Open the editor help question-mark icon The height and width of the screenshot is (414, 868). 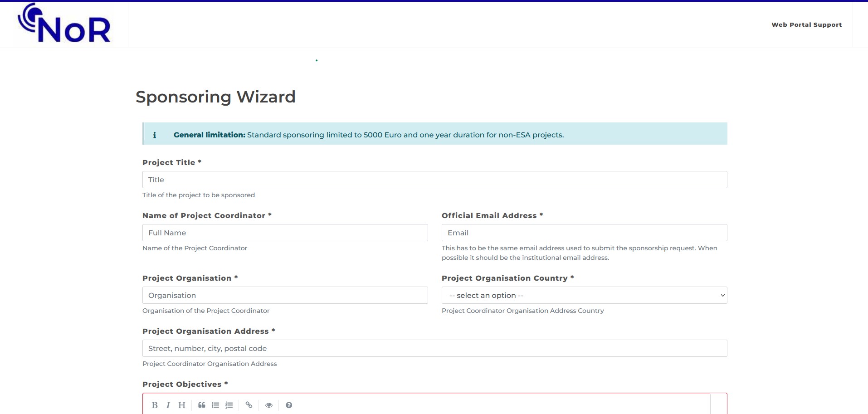coord(289,405)
